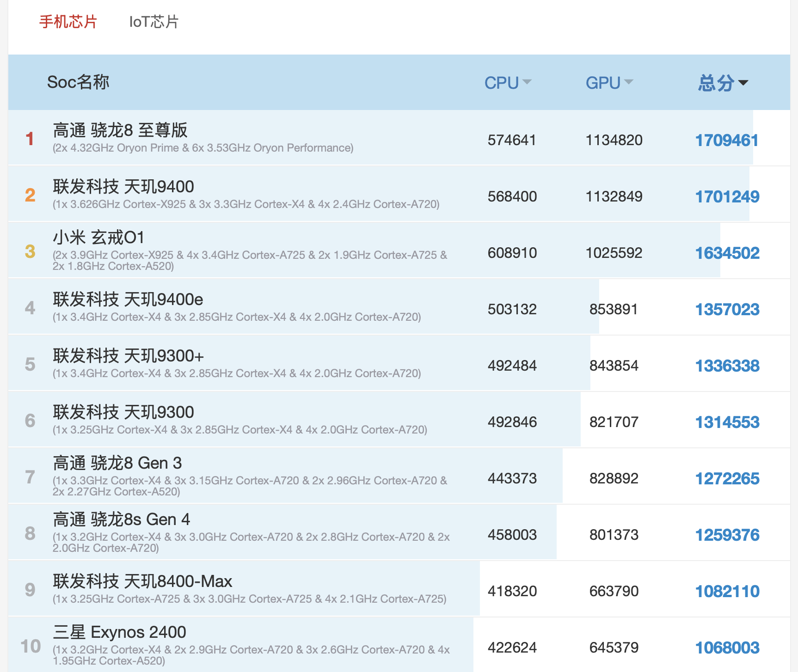Screen dimensions: 798x672
Task: Click GPU score 1134820
Action: click(614, 140)
